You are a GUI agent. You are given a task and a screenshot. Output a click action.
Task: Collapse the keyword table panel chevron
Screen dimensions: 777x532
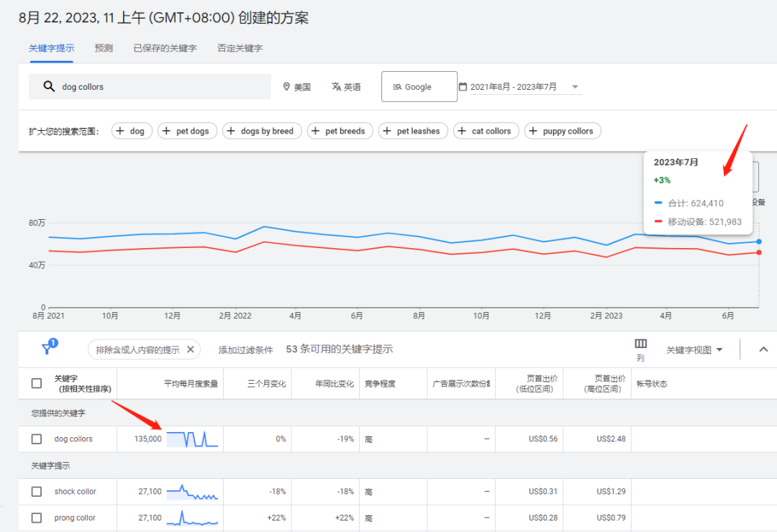coord(763,349)
